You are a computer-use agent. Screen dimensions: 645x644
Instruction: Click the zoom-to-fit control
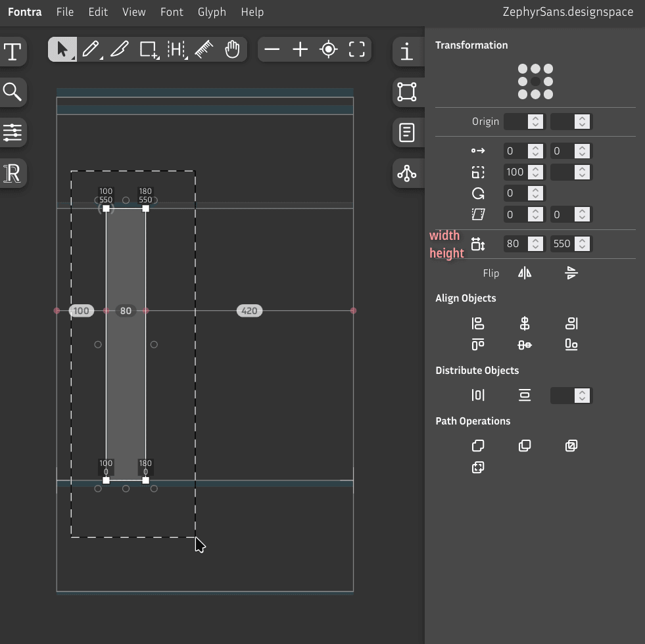356,49
